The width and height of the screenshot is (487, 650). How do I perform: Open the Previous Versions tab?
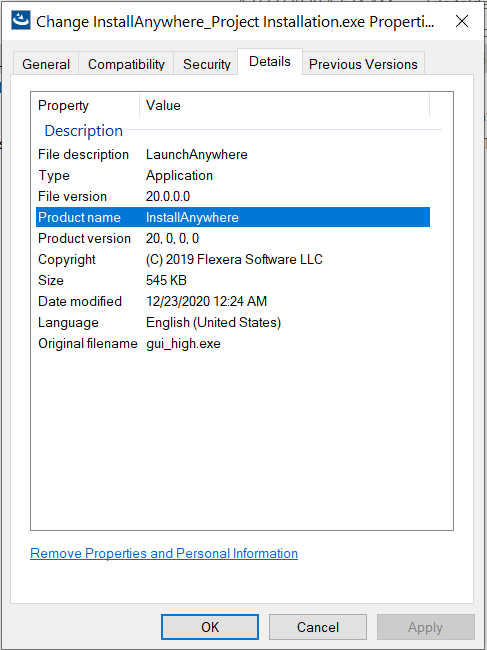(363, 64)
